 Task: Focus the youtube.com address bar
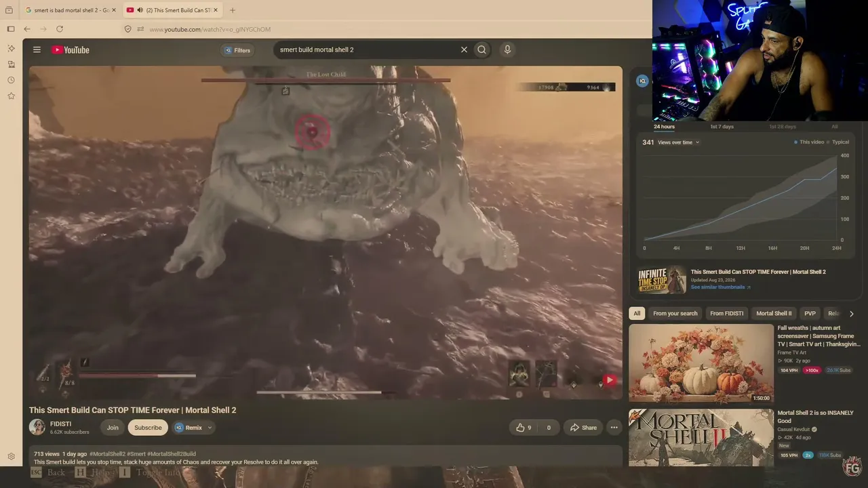(210, 29)
